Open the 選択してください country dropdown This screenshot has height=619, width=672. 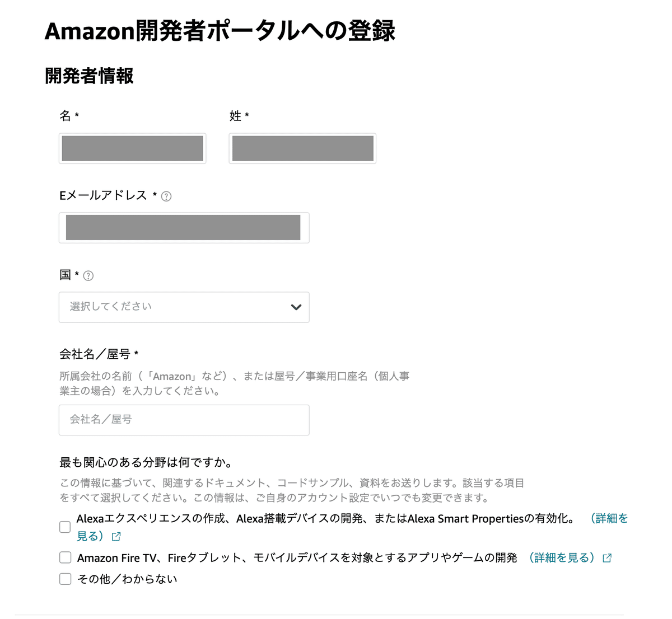184,307
